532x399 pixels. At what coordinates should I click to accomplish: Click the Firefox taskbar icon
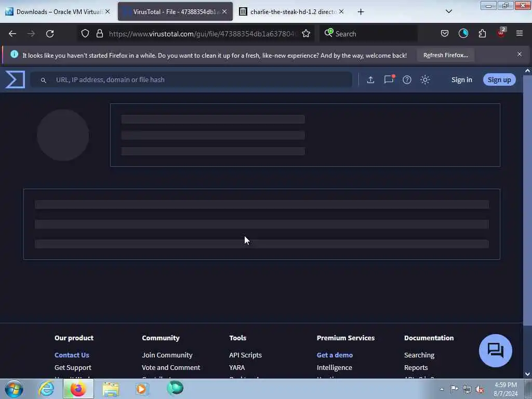point(78,389)
